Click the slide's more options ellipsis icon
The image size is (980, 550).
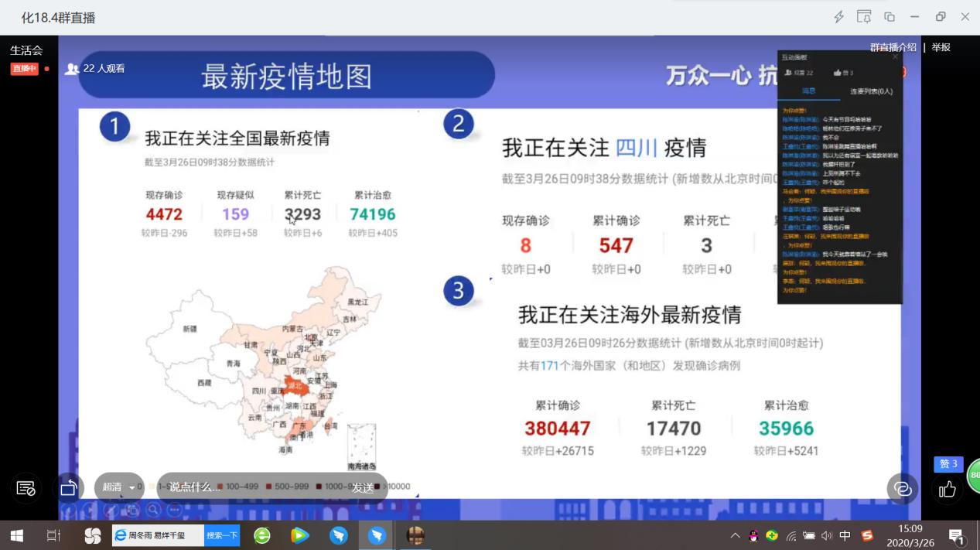173,509
